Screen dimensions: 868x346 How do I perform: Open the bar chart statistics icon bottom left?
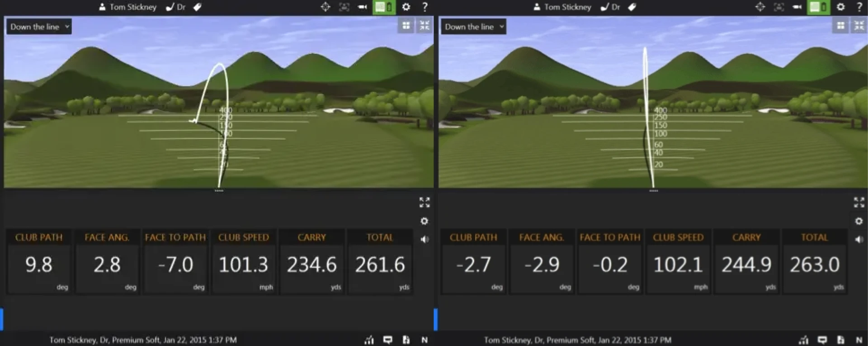(369, 340)
